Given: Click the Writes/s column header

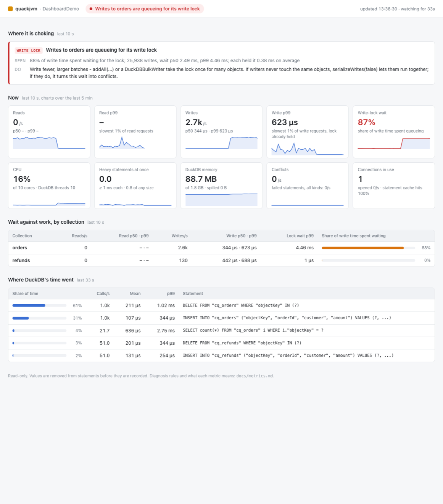Looking at the screenshot, I should coord(180,236).
